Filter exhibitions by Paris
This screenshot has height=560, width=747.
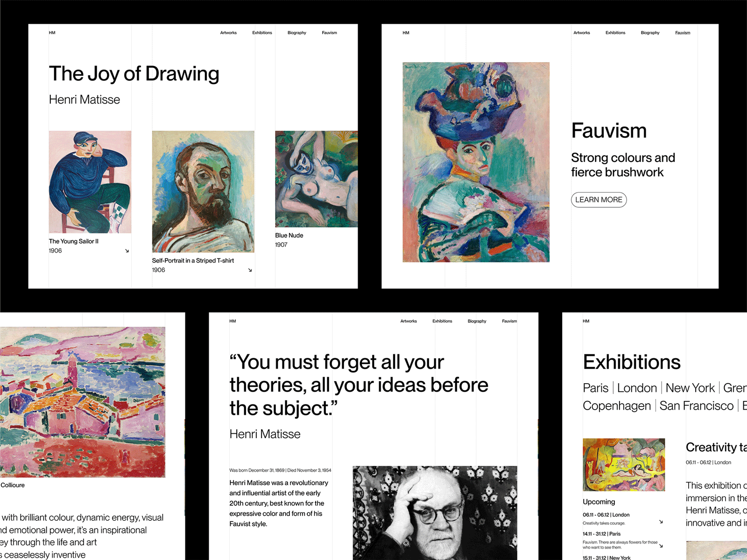pos(595,388)
